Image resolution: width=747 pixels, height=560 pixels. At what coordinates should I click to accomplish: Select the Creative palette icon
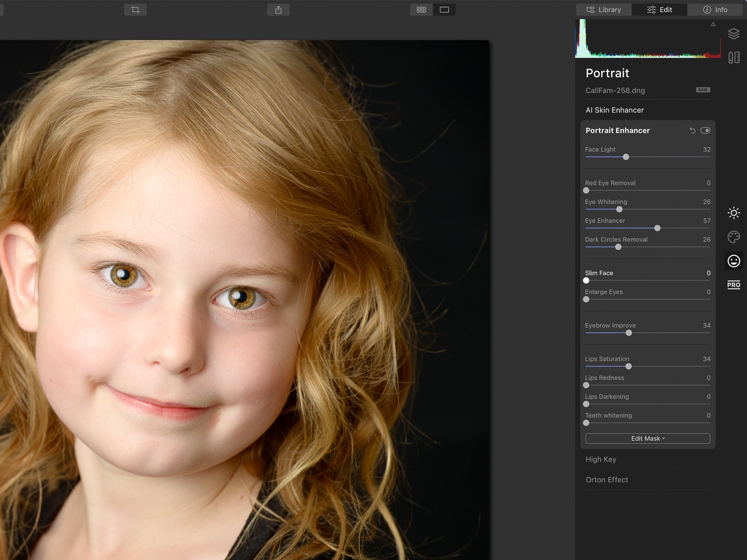point(734,237)
